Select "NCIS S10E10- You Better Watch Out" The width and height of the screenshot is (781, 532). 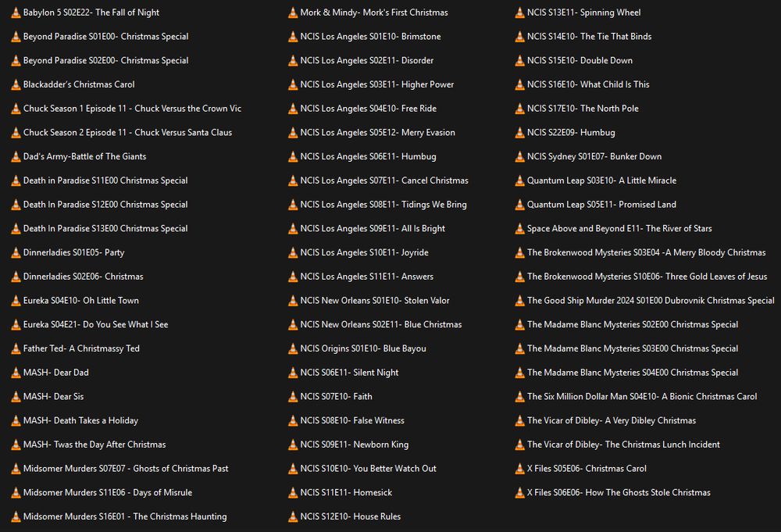pos(368,469)
